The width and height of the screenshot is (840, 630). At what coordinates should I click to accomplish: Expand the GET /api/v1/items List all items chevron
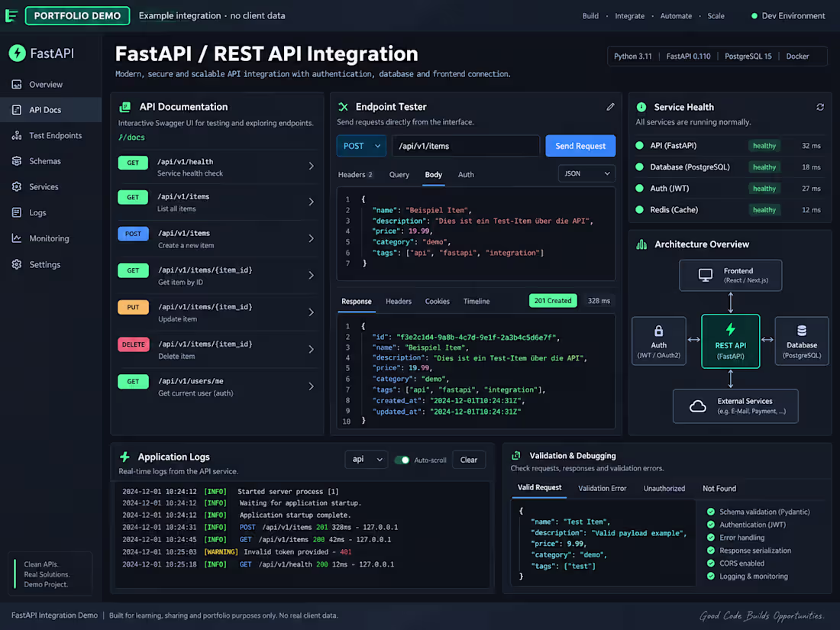(x=312, y=202)
